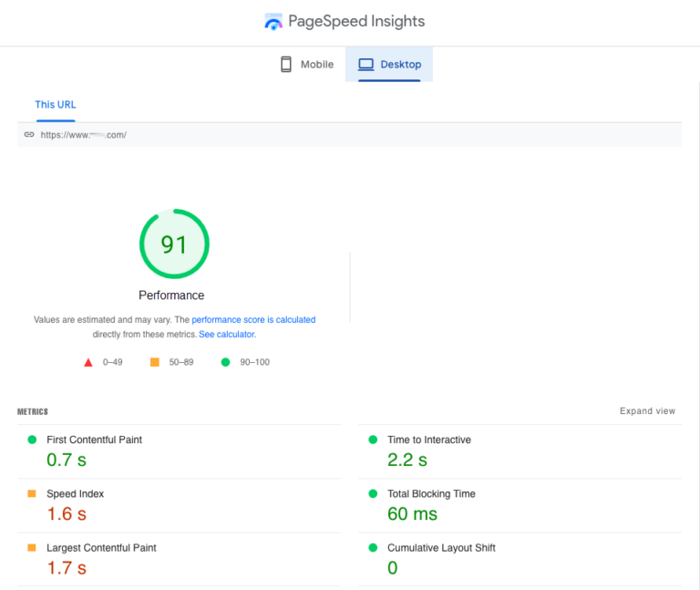Screen dimensions: 700x590
Task: Click the orange square 50–89 legend icon
Action: (x=154, y=362)
